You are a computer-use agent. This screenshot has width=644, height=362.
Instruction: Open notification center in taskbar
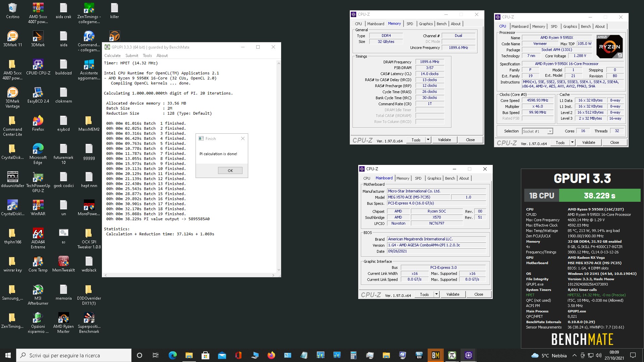coord(633,355)
